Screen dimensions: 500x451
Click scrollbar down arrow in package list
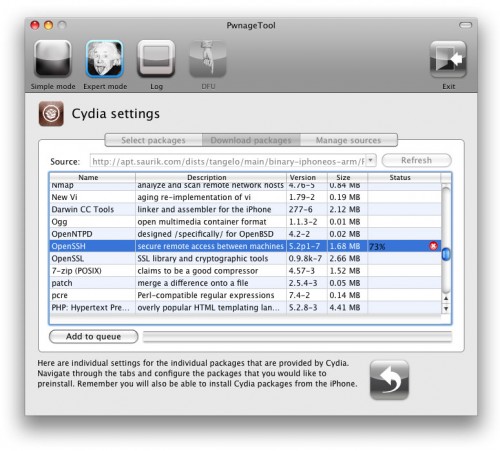[x=446, y=308]
